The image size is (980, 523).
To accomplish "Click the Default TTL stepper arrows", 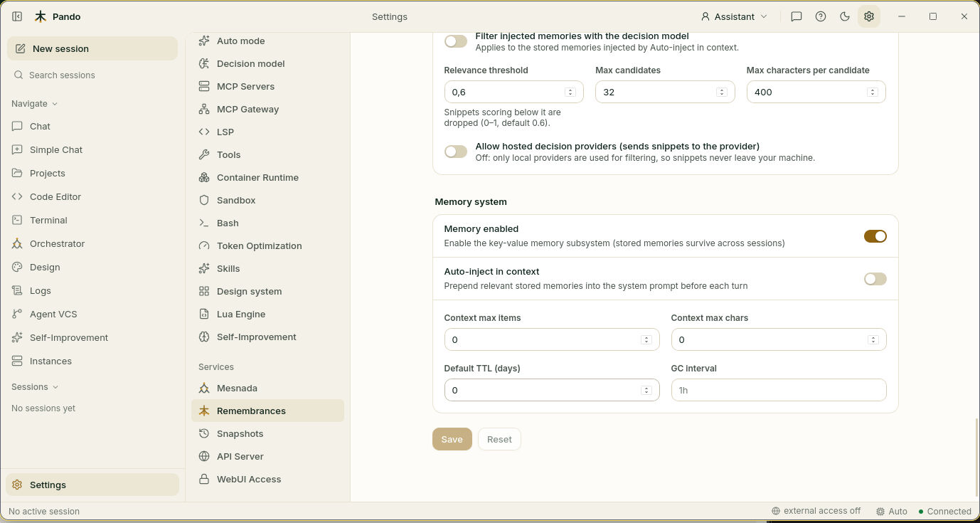I will tap(646, 390).
